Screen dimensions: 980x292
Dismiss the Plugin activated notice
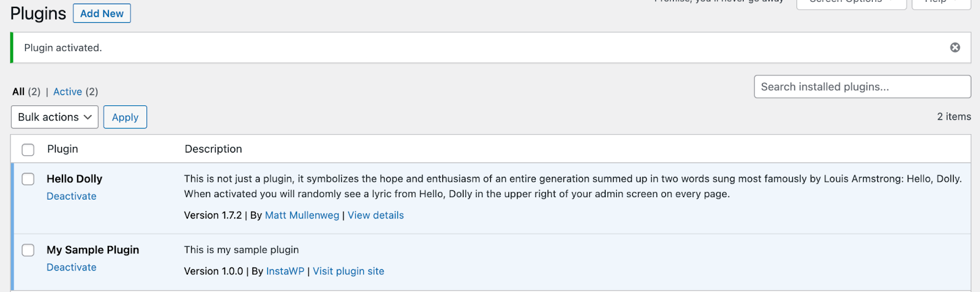pos(955,48)
